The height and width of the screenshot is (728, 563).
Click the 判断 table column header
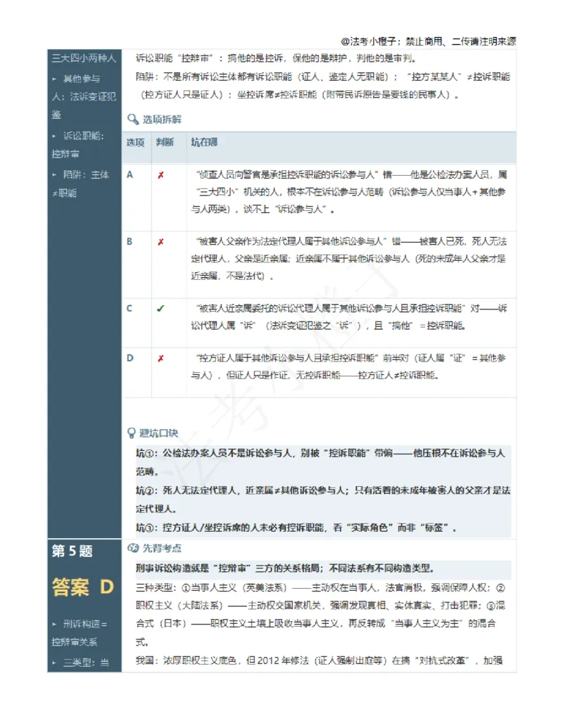[165, 142]
